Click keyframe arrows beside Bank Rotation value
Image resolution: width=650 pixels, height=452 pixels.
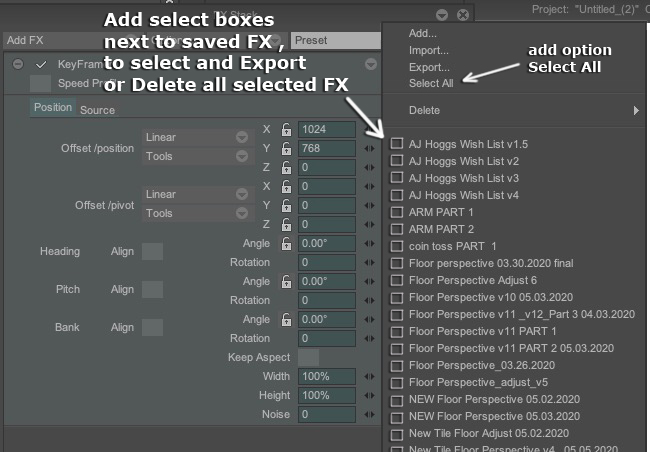369,339
